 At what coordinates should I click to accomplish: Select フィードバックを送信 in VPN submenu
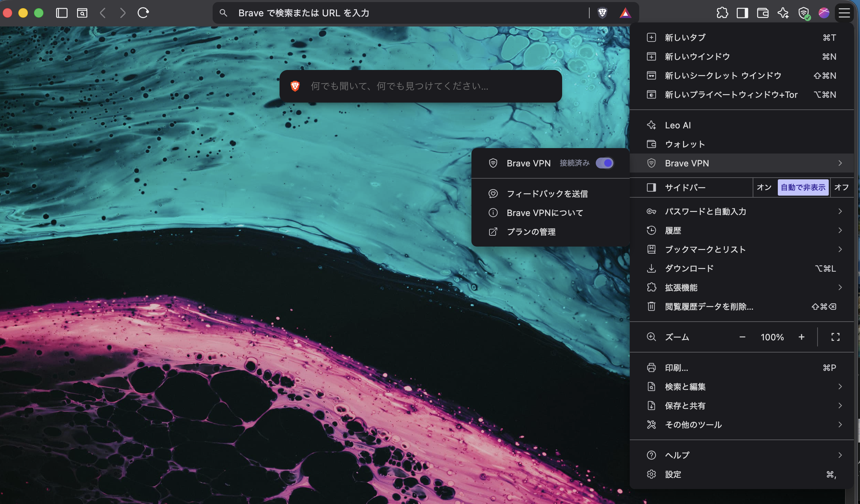[x=550, y=194]
